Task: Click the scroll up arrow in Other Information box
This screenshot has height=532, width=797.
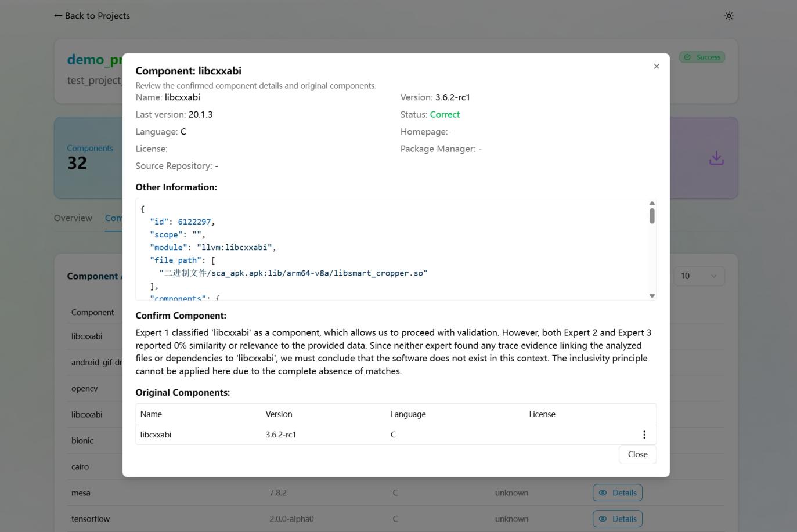Action: click(652, 203)
